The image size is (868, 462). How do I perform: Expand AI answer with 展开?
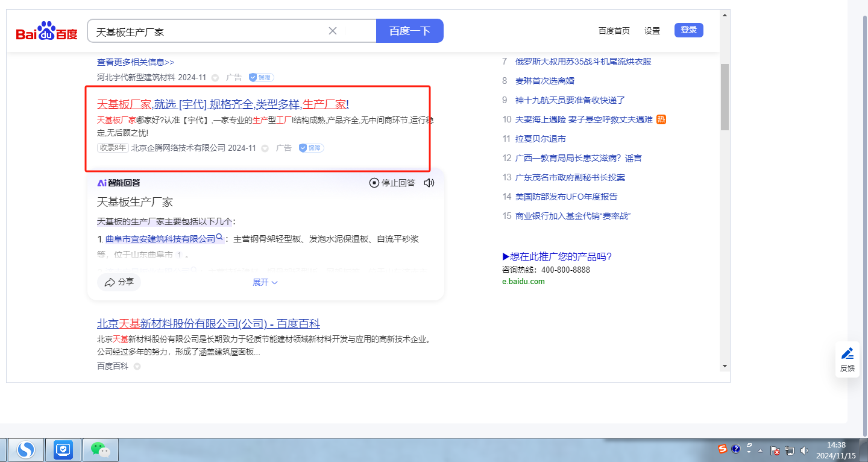click(265, 282)
